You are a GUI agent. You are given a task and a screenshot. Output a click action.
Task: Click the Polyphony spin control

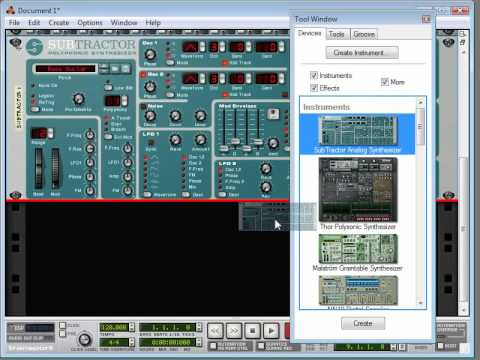(x=124, y=101)
